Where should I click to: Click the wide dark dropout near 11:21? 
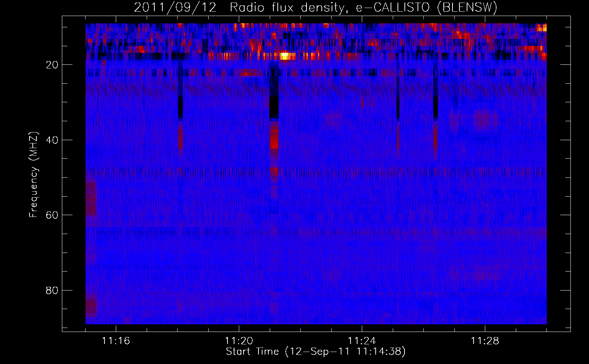click(274, 91)
